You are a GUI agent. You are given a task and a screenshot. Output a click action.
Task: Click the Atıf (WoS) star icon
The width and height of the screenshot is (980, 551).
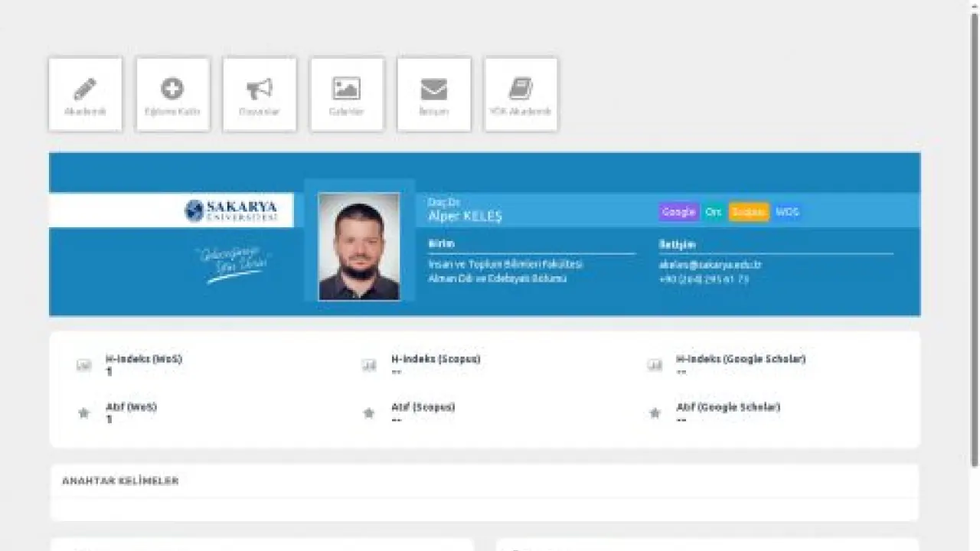coord(83,413)
